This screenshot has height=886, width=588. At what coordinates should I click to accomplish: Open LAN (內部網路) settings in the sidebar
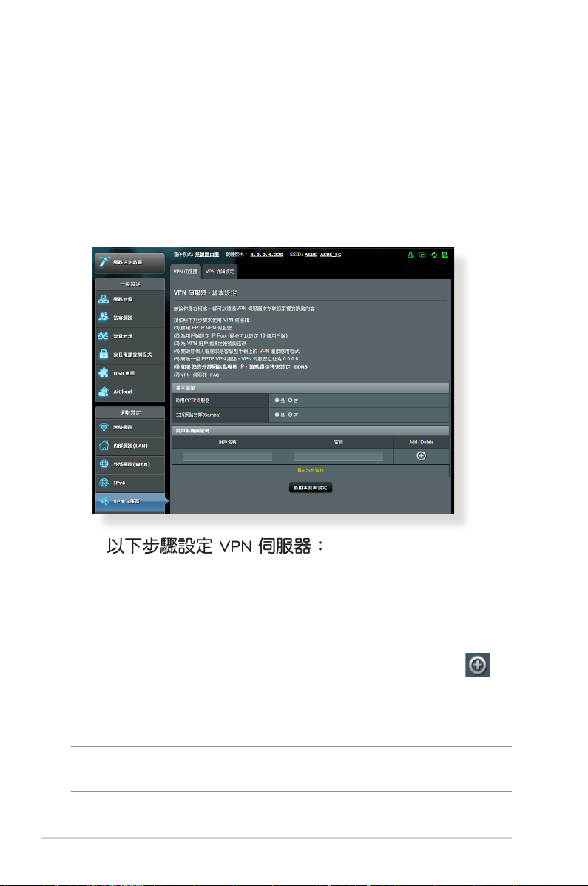pyautogui.click(x=130, y=446)
